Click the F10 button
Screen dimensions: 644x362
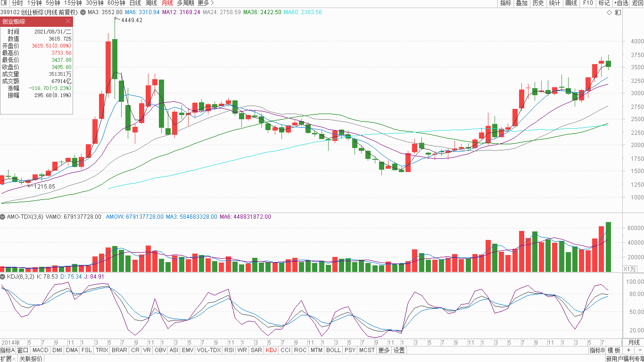[587, 3]
